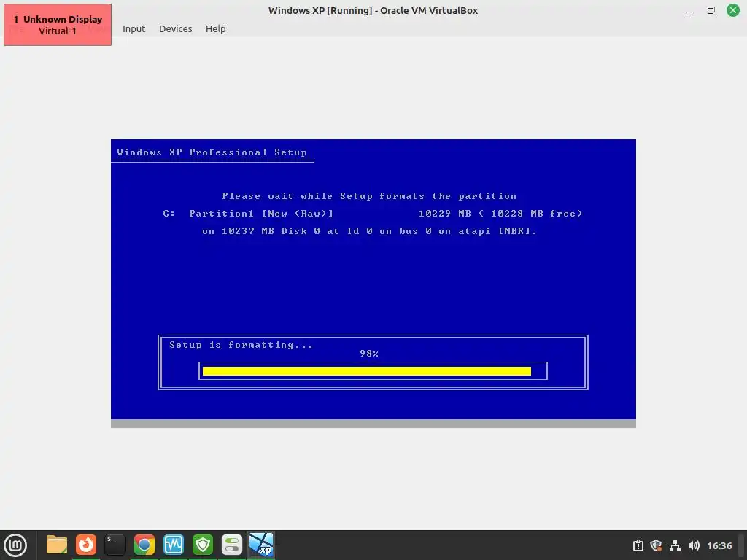Open Firefox from the taskbar
Viewport: 747px width, 560px height.
[86, 545]
